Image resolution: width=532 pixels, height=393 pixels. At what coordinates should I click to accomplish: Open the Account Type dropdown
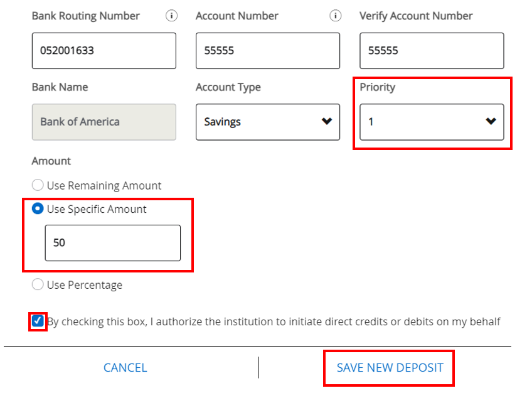click(268, 122)
